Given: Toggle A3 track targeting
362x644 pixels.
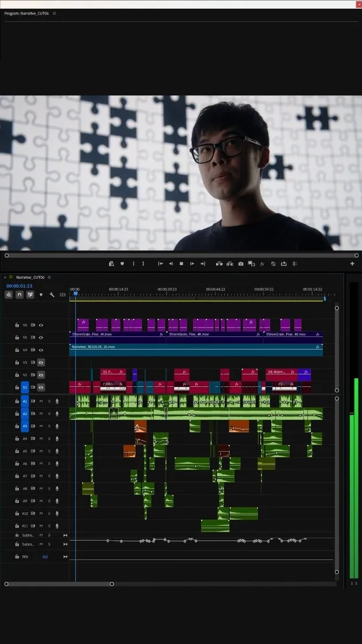Looking at the screenshot, I should (x=25, y=426).
